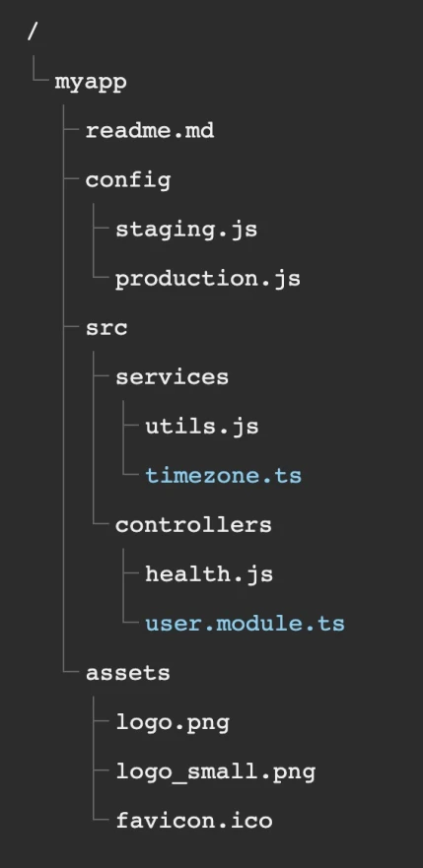The image size is (423, 868).
Task: Select staging.js file
Action: pyautogui.click(x=186, y=230)
